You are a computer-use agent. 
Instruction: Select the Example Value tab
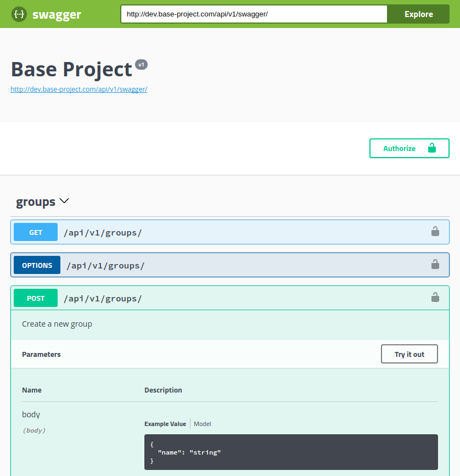tap(165, 423)
